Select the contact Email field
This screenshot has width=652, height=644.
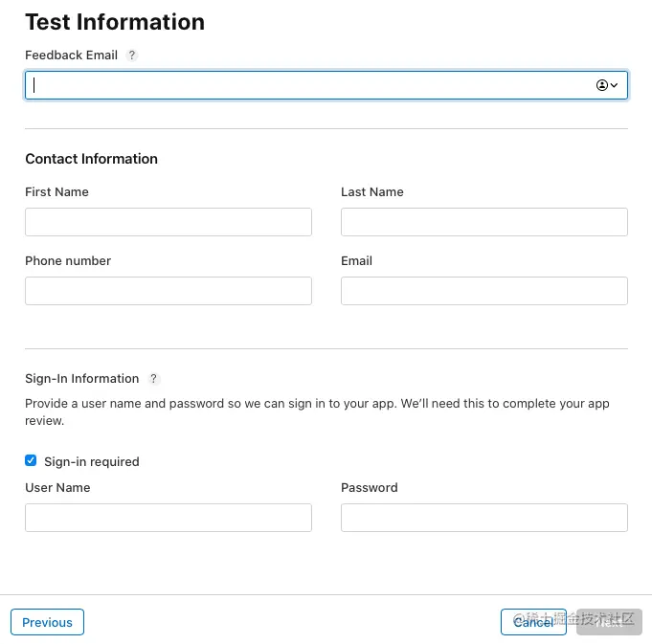(x=484, y=291)
